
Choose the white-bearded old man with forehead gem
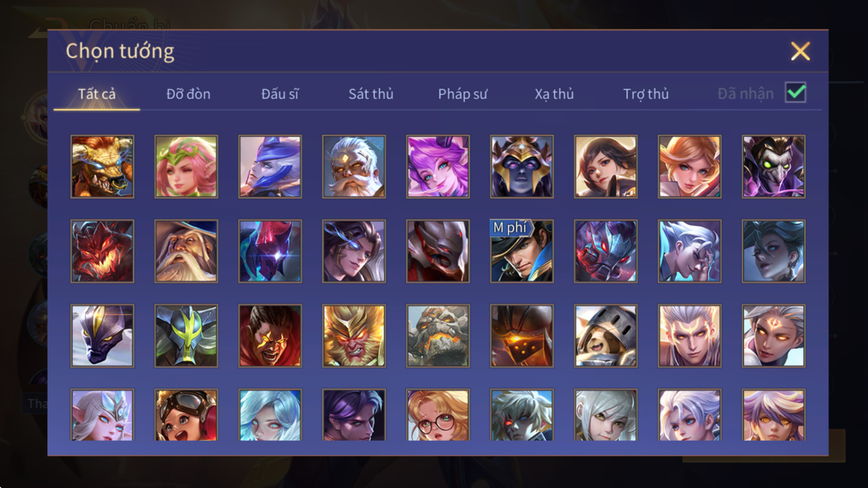354,166
